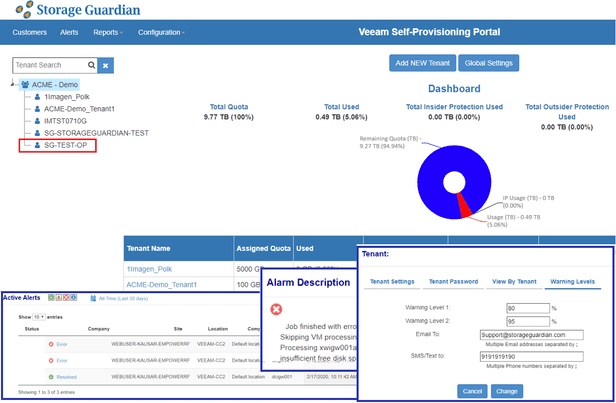Open the Show entries count dropdown
The width and height of the screenshot is (616, 403).
click(38, 317)
